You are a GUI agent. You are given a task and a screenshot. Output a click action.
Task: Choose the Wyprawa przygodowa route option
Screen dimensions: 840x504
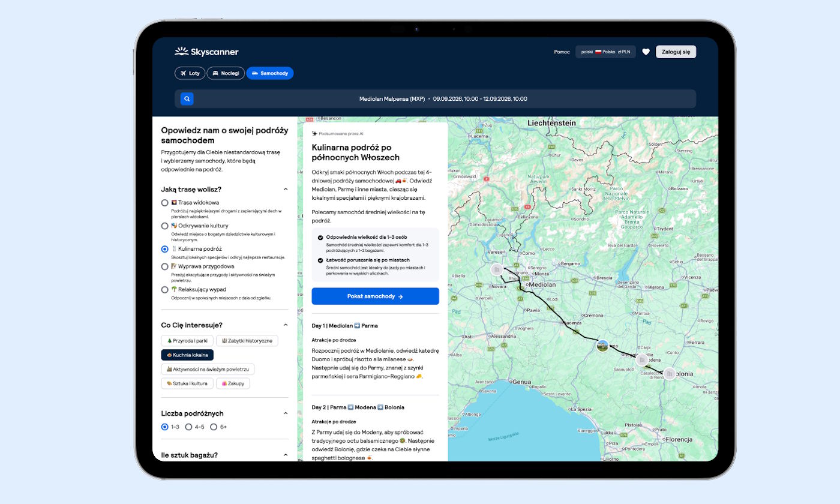(165, 266)
